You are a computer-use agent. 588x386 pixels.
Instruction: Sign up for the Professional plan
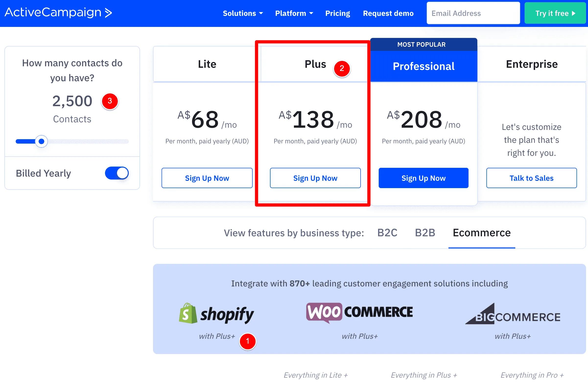tap(423, 178)
